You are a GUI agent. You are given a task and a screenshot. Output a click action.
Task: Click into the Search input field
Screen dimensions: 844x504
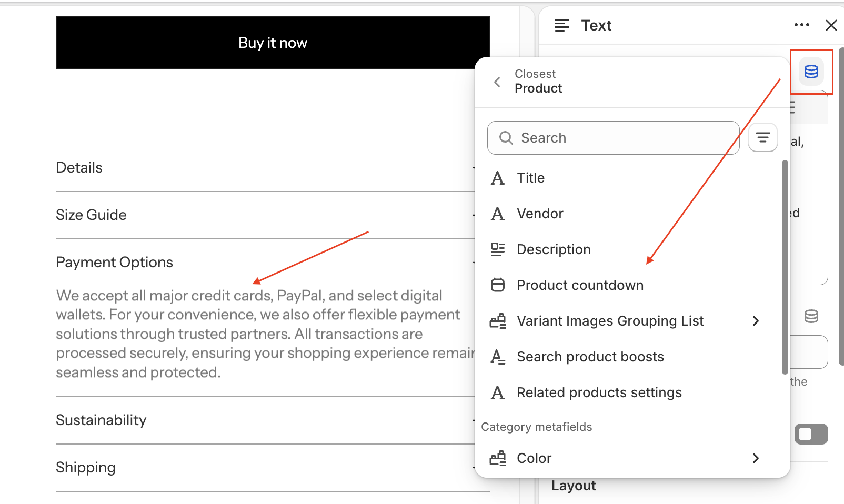pyautogui.click(x=621, y=138)
